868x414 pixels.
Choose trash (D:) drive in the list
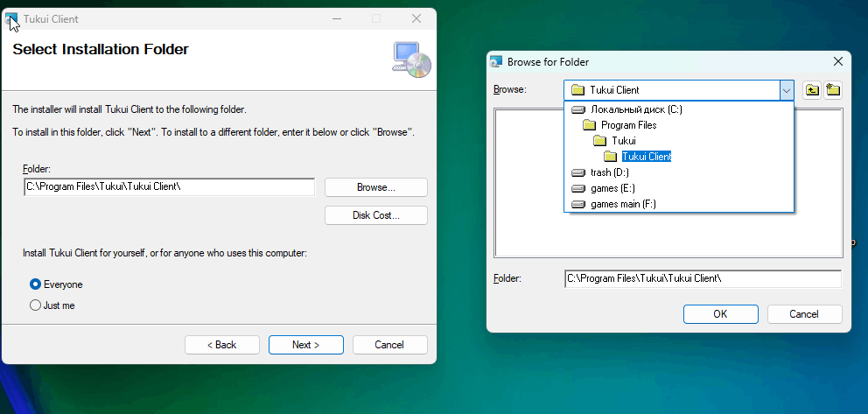679,172
